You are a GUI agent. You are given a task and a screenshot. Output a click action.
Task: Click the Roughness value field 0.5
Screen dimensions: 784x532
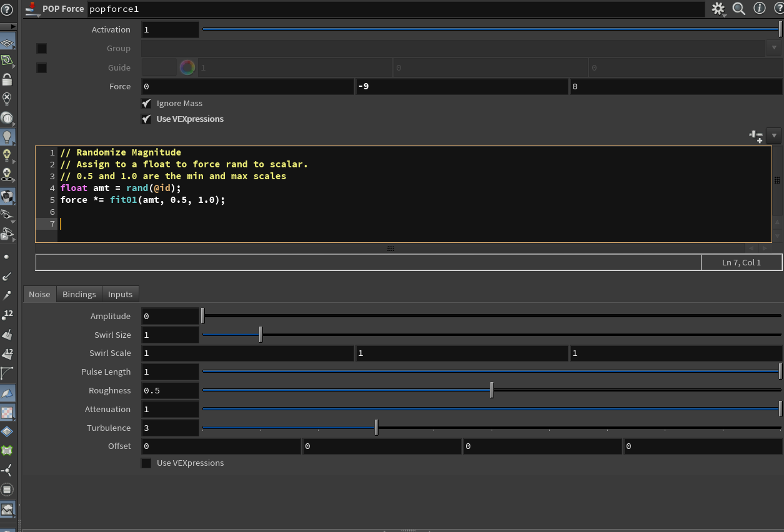pyautogui.click(x=170, y=390)
